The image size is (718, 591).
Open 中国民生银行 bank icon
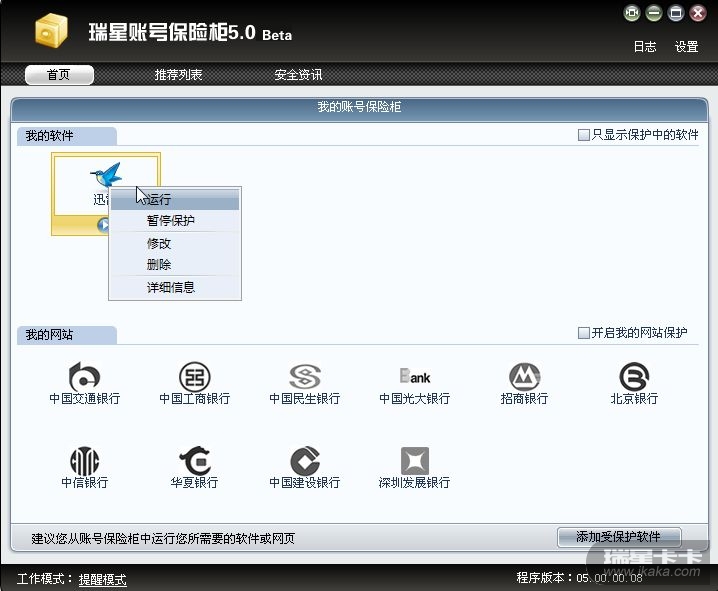(x=305, y=376)
